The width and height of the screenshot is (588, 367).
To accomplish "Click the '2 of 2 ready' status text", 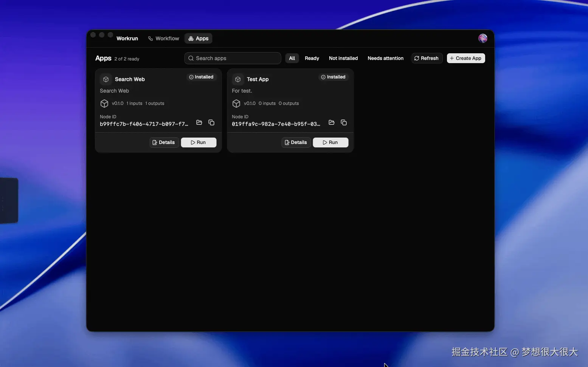I will pyautogui.click(x=127, y=59).
